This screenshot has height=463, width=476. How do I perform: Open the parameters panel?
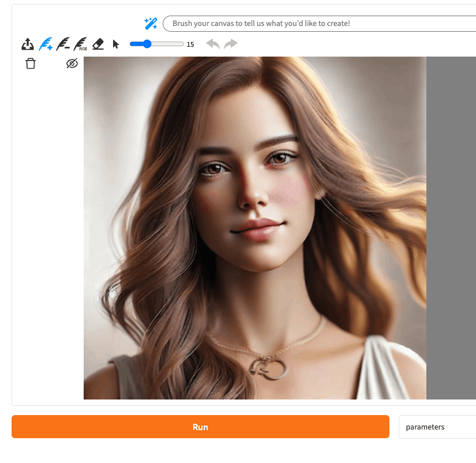(x=437, y=427)
